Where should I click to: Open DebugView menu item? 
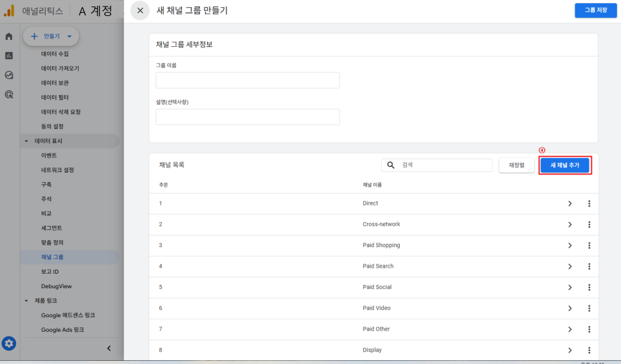click(56, 286)
